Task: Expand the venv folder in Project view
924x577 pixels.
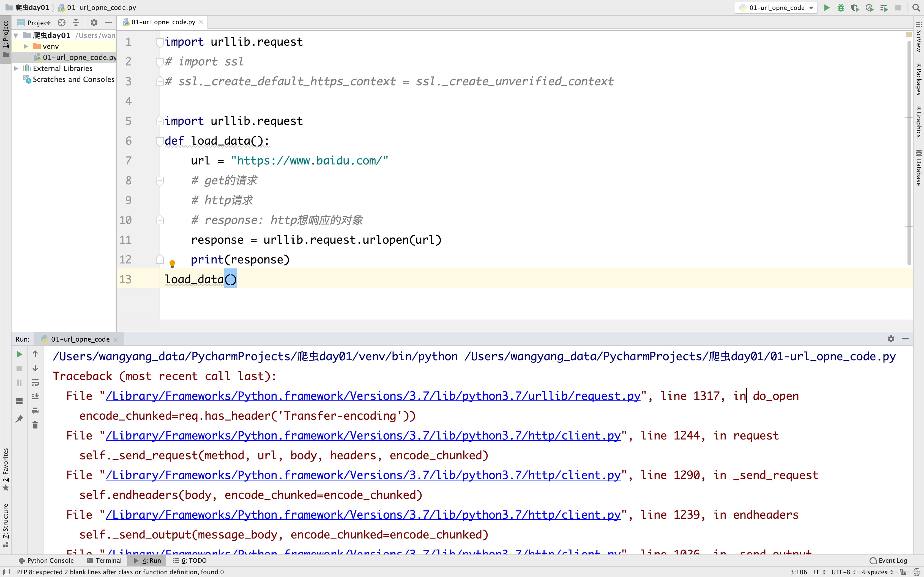Action: 26,46
